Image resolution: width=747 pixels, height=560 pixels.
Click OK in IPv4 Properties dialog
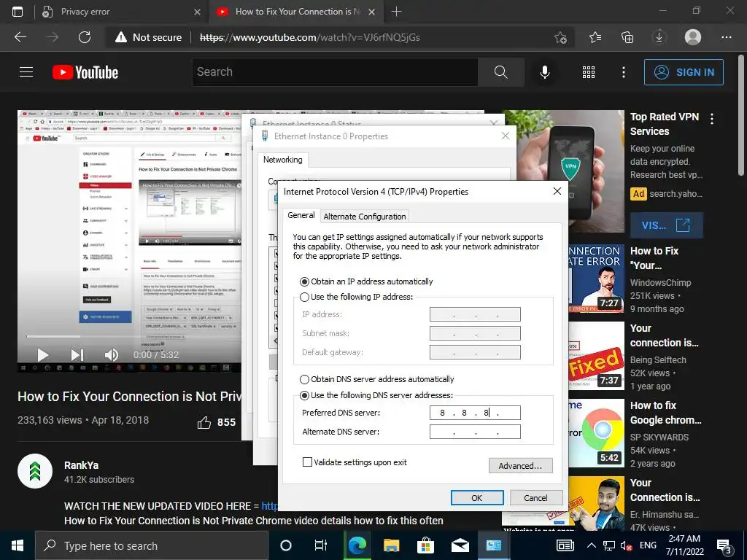click(x=477, y=497)
